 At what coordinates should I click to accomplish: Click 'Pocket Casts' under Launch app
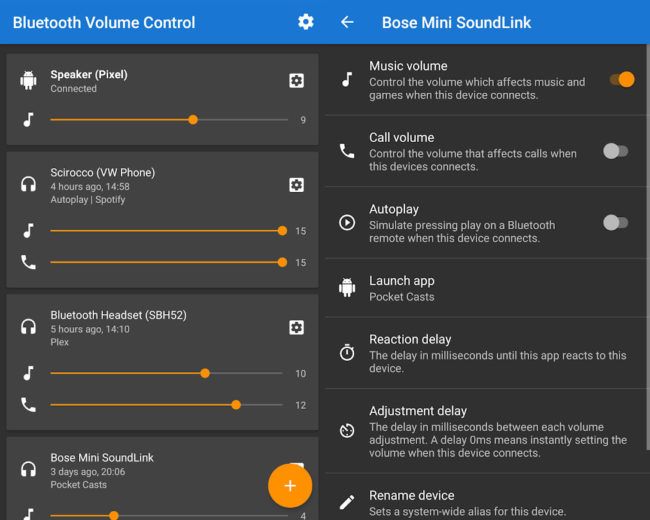click(x=402, y=297)
